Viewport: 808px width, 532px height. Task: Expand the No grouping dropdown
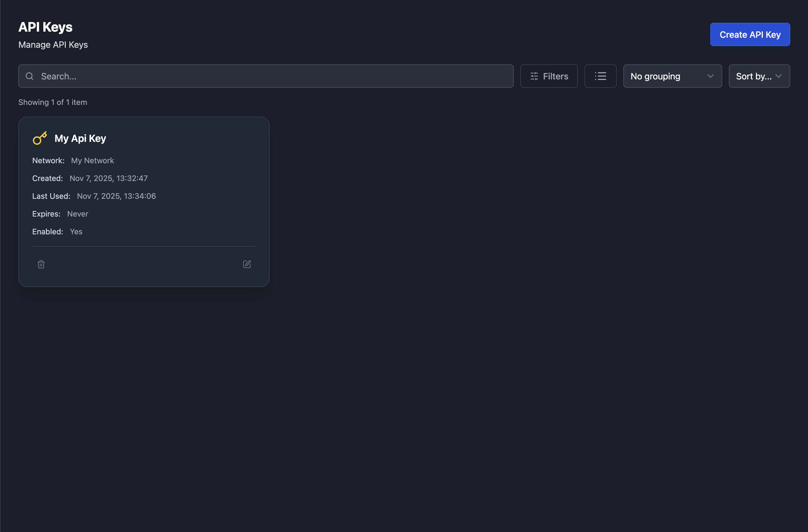click(672, 76)
